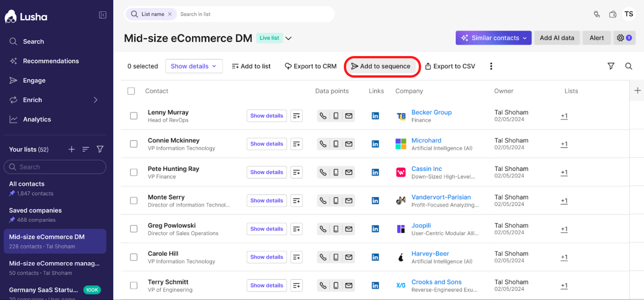Open Saved companies list
Screen dimensions: 644x300
[55, 215]
